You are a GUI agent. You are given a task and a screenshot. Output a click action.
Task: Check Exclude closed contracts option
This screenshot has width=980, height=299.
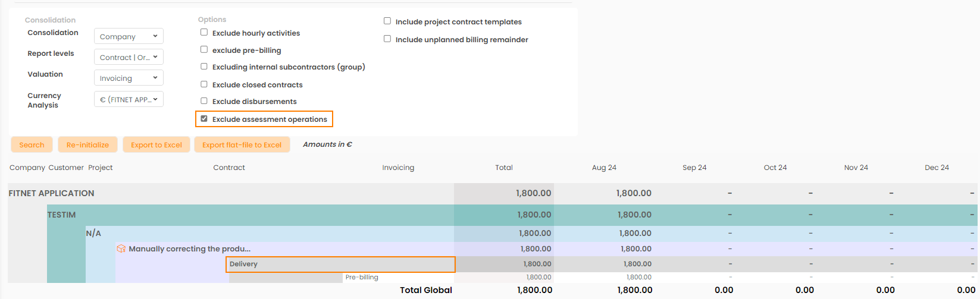tap(204, 84)
